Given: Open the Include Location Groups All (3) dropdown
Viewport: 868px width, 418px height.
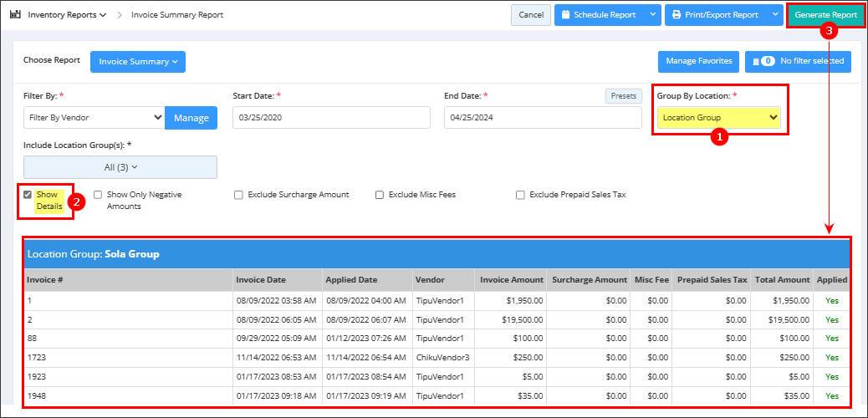Looking at the screenshot, I should point(120,167).
